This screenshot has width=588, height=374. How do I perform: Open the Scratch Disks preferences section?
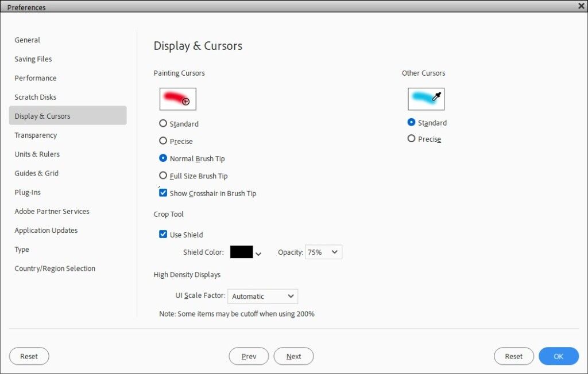36,97
